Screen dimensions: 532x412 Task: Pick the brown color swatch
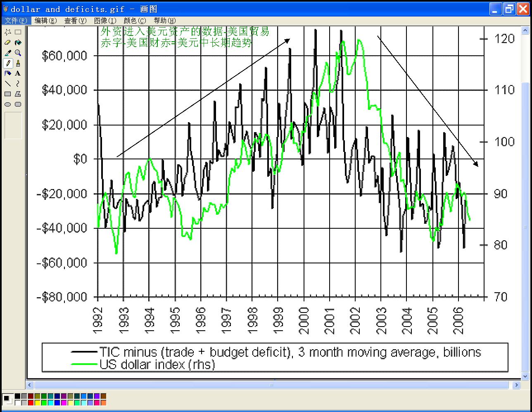point(103,396)
